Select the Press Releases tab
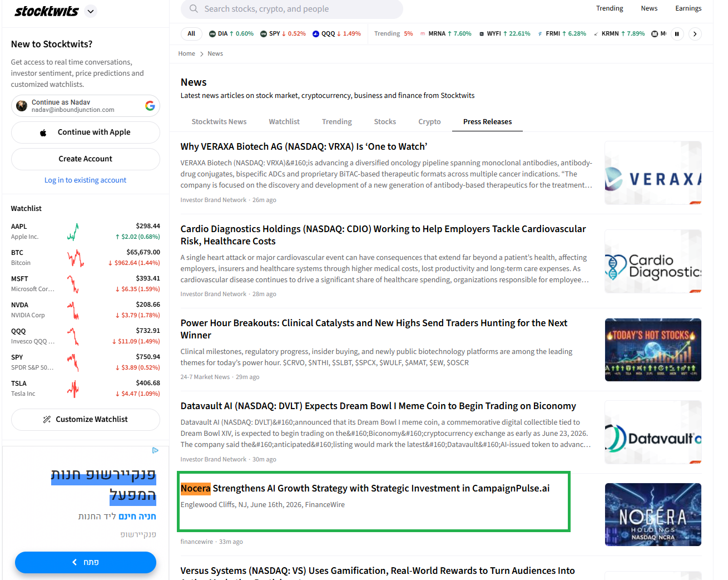728x580 pixels. click(487, 122)
